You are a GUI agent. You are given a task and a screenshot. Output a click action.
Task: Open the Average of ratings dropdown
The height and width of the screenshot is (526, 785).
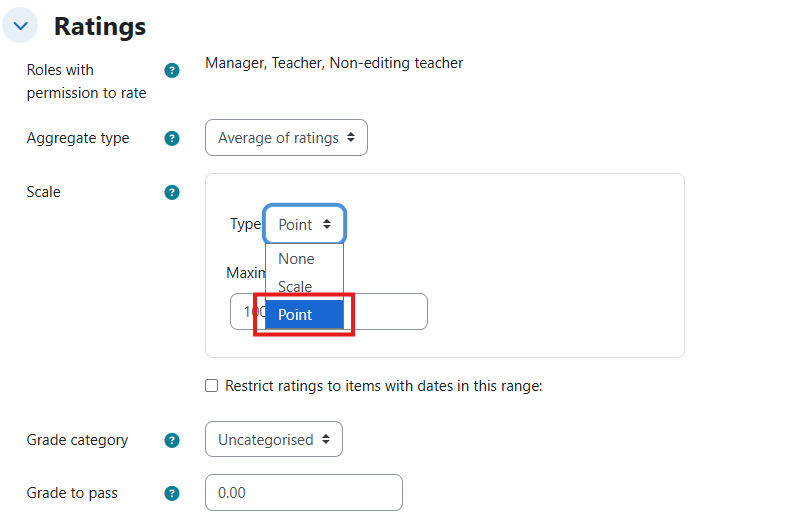[286, 138]
